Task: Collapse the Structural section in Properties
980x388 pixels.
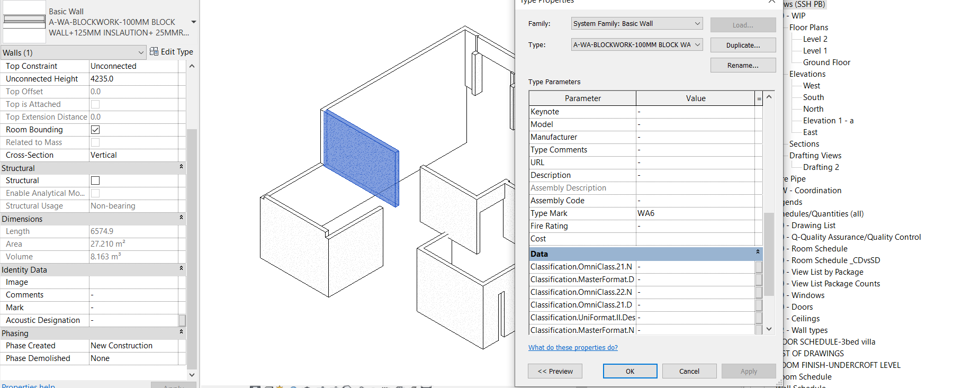Action: [181, 167]
